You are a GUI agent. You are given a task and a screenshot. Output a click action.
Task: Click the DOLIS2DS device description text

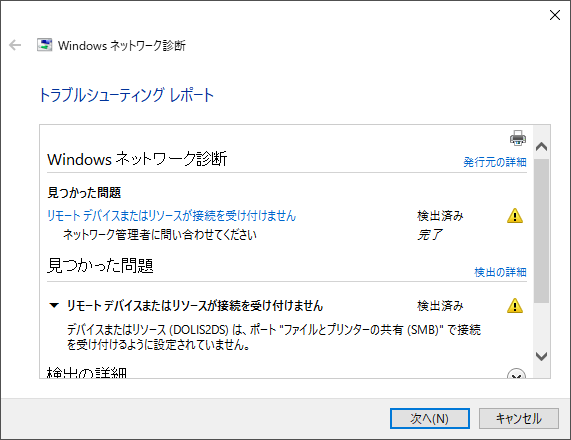tap(273, 337)
